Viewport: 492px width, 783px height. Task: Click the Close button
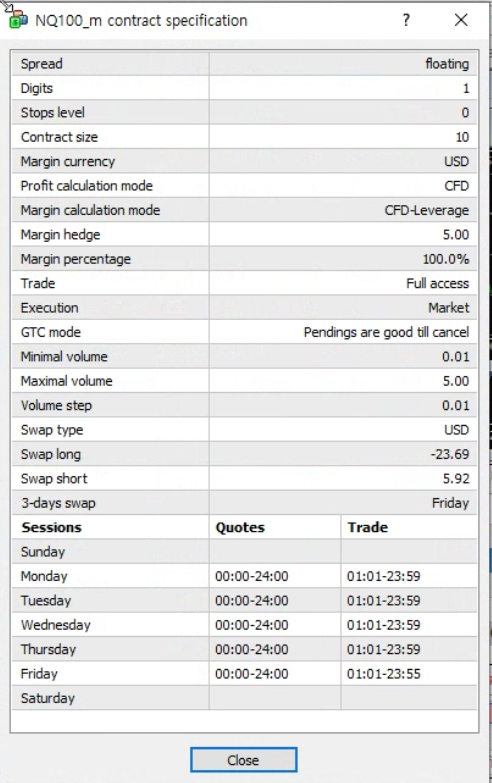tap(243, 760)
